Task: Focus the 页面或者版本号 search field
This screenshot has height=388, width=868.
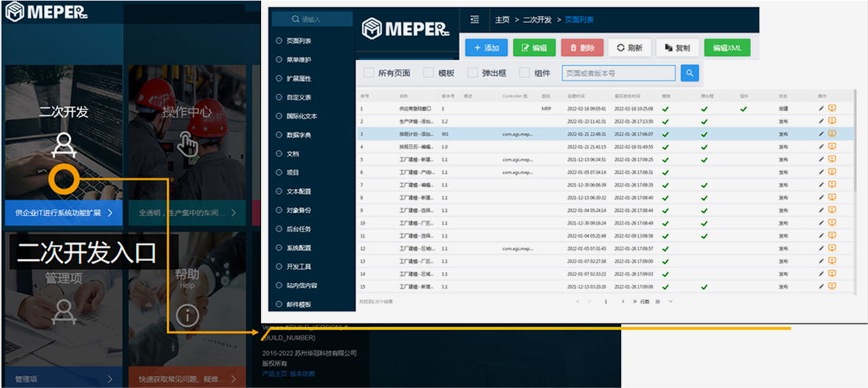Action: [619, 73]
